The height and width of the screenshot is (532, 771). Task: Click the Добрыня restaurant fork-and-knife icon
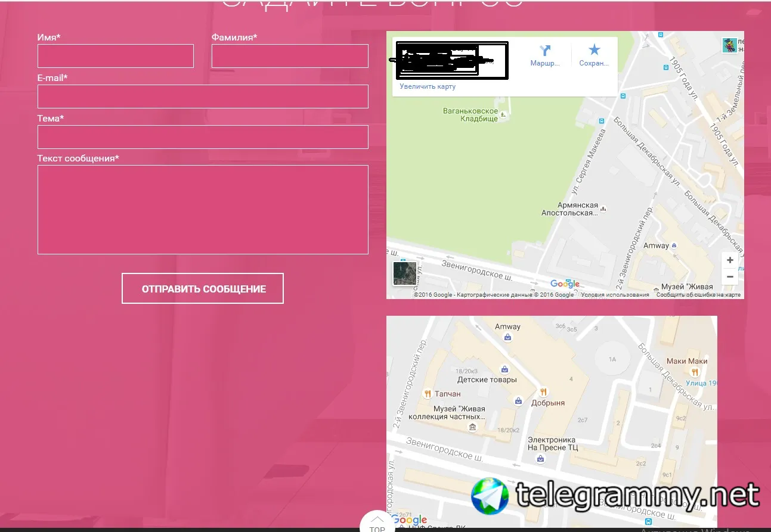tap(543, 391)
